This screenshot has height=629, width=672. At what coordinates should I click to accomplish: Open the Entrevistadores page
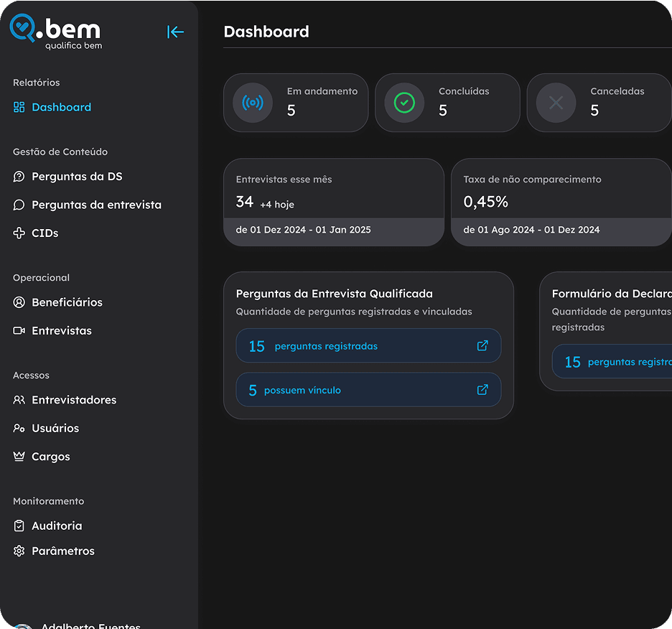point(73,400)
